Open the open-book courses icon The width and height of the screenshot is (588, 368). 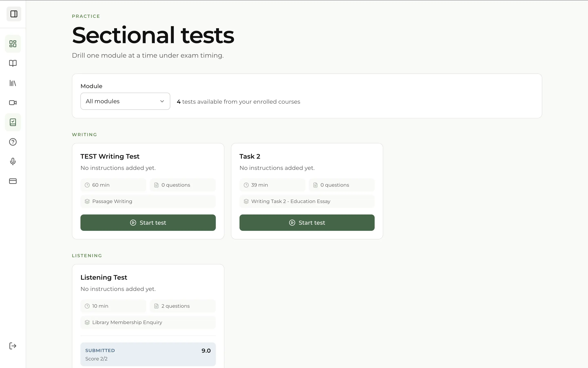13,63
